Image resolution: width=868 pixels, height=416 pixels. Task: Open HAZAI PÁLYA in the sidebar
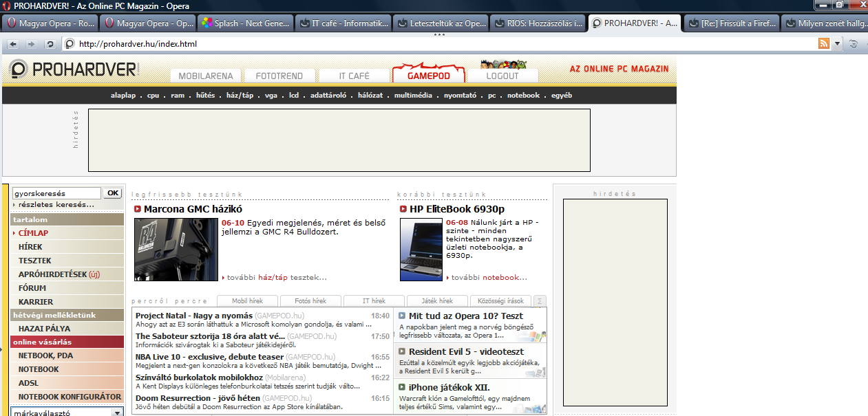tap(44, 329)
